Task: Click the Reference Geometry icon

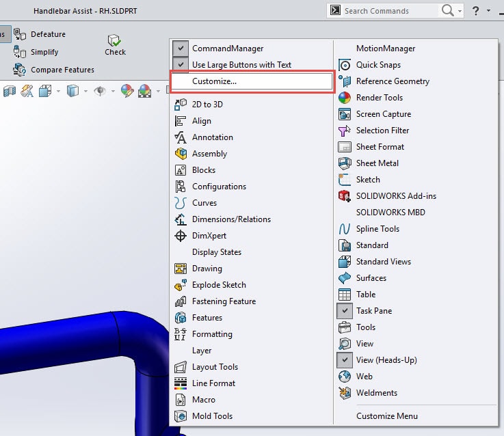Action: tap(345, 81)
